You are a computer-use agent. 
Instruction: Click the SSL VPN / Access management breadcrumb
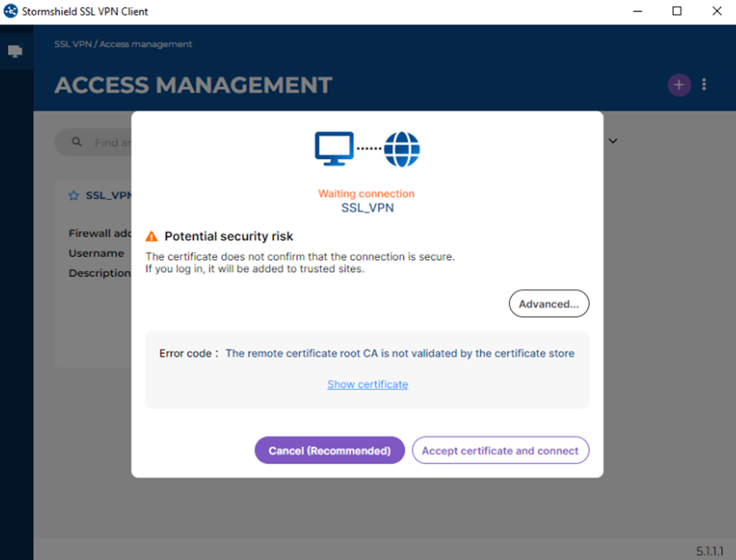(x=123, y=44)
